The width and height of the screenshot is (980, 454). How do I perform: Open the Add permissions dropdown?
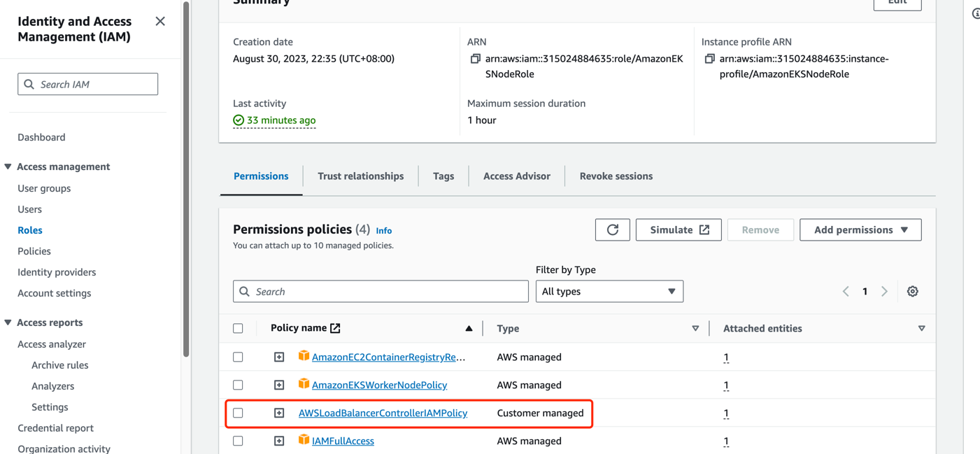coord(860,230)
